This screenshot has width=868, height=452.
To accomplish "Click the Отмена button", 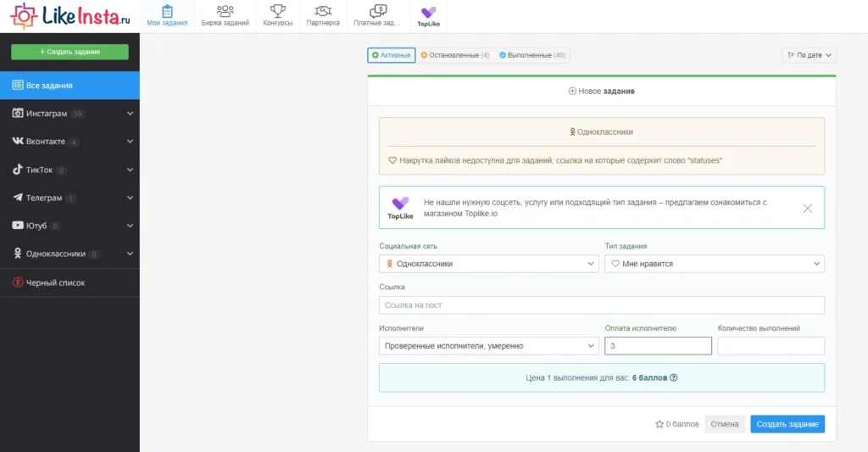I will coord(725,424).
